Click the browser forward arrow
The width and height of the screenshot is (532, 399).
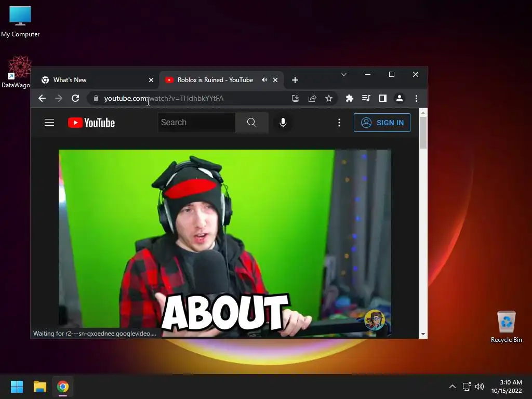point(59,98)
